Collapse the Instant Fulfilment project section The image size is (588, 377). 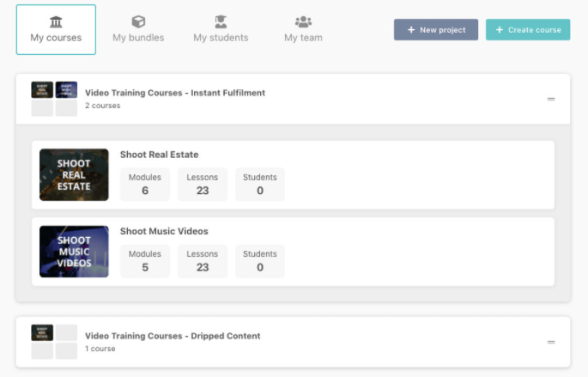[551, 99]
